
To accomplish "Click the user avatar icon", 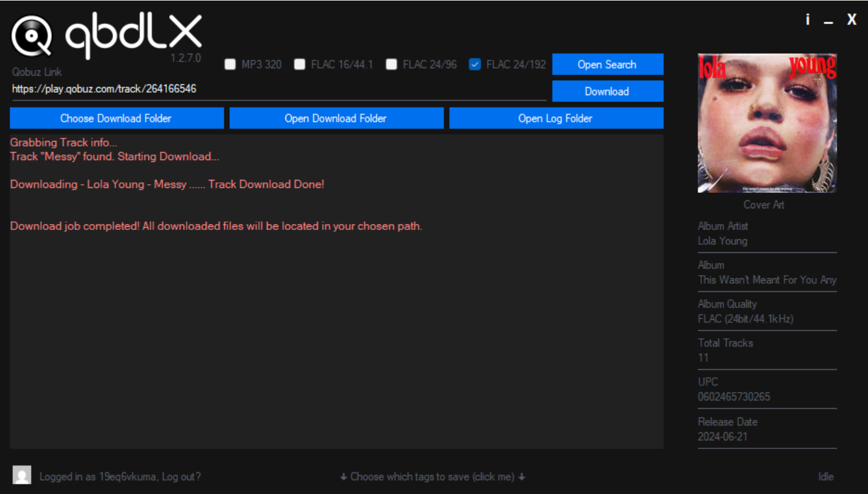I will 22,475.
